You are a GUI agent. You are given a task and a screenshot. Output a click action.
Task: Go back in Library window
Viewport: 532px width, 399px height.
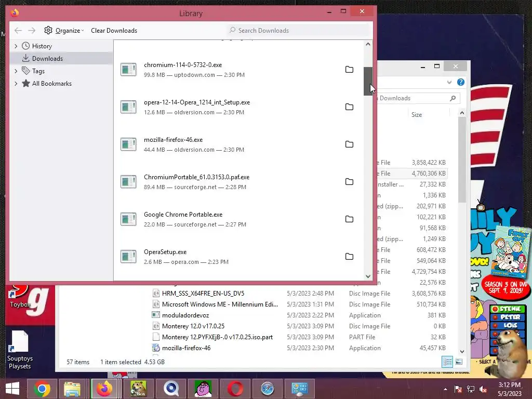pos(18,31)
